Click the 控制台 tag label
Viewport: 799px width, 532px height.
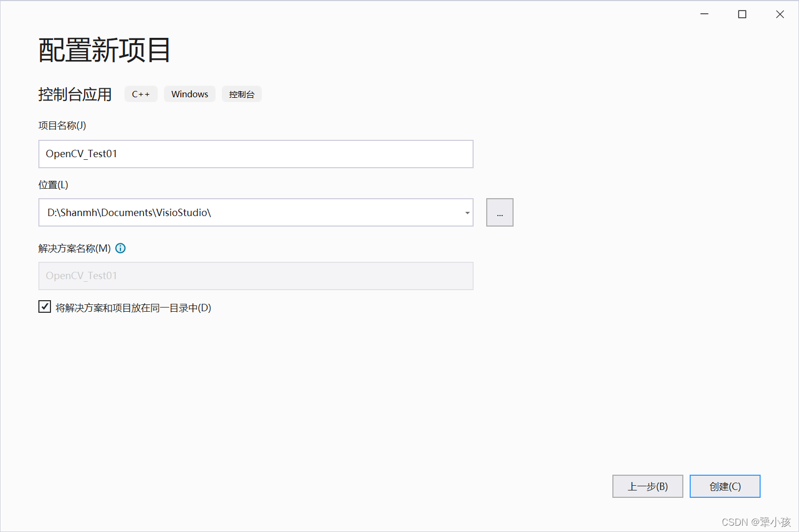[x=242, y=94]
